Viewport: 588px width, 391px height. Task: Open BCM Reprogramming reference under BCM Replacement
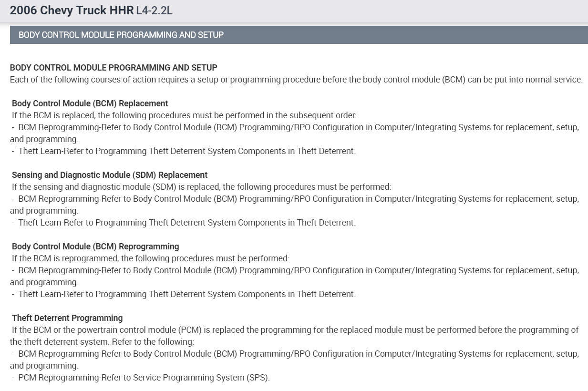(x=299, y=127)
